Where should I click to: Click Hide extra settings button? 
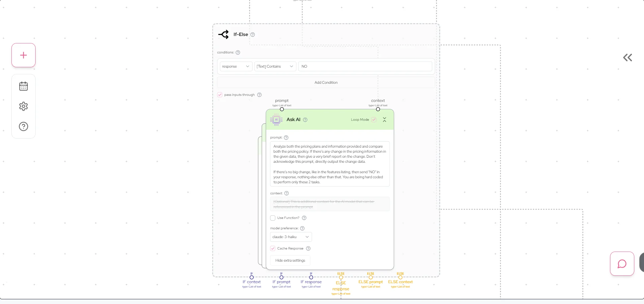pyautogui.click(x=290, y=261)
